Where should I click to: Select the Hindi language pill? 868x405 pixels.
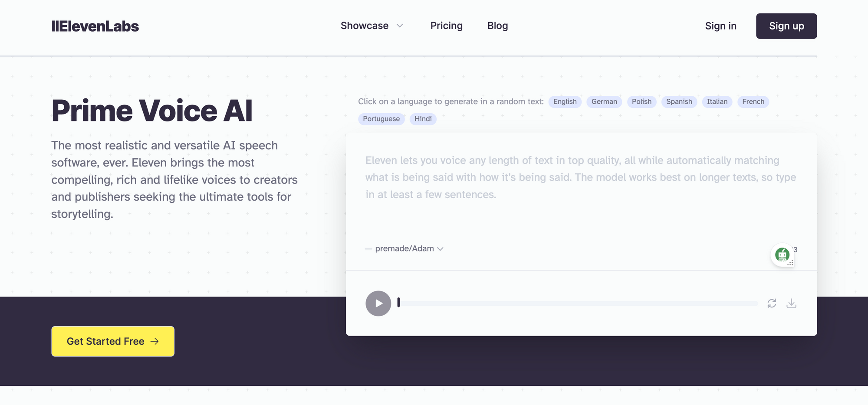pos(423,119)
